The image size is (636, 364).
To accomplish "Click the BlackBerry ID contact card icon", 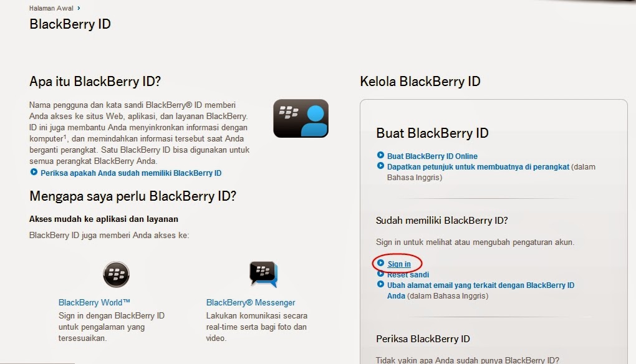I will [301, 118].
